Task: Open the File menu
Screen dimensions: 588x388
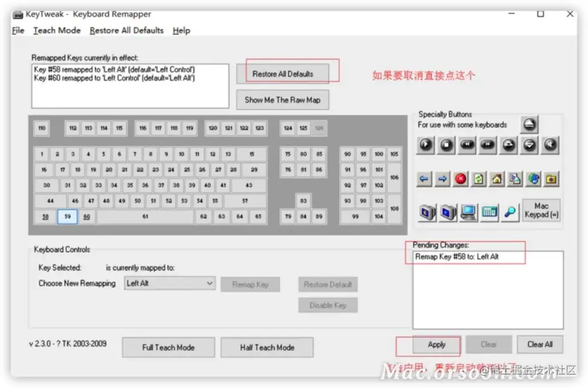Action: [18, 30]
